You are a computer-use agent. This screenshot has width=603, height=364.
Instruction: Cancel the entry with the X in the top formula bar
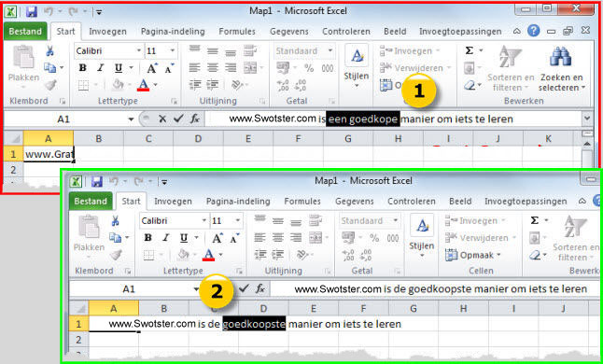(162, 119)
